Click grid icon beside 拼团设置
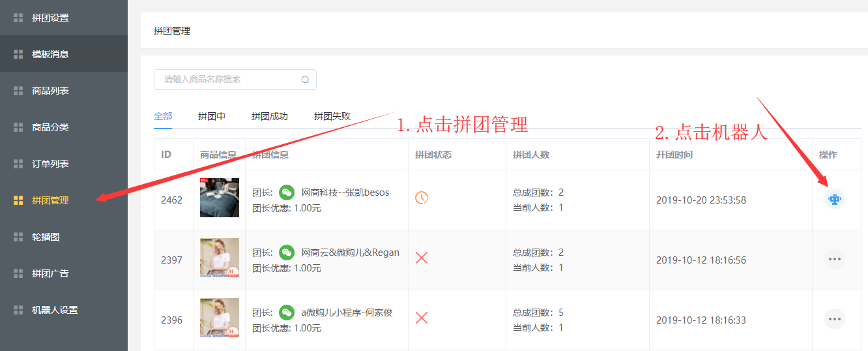Screen dimensions: 868x351 pyautogui.click(x=18, y=18)
